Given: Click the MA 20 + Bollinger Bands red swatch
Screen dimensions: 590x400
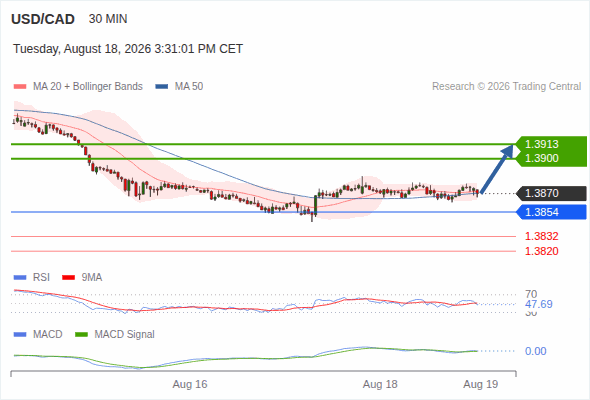Looking at the screenshot, I should 20,87.
